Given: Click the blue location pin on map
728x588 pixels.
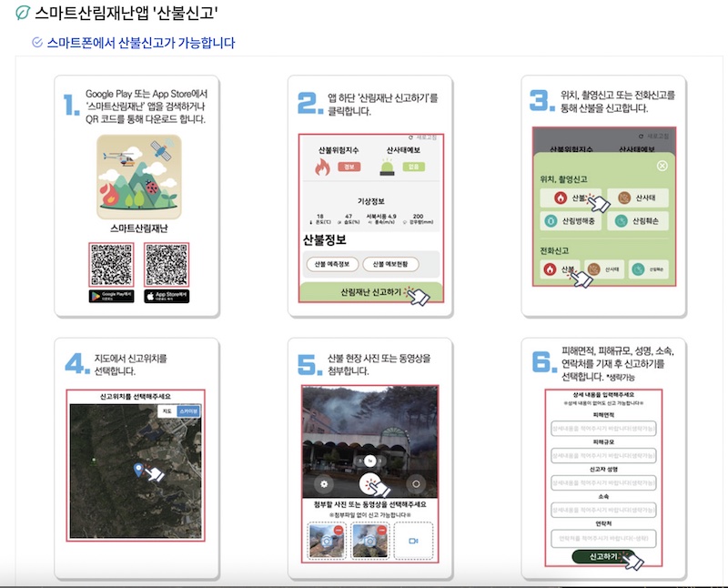Looking at the screenshot, I should 138,470.
